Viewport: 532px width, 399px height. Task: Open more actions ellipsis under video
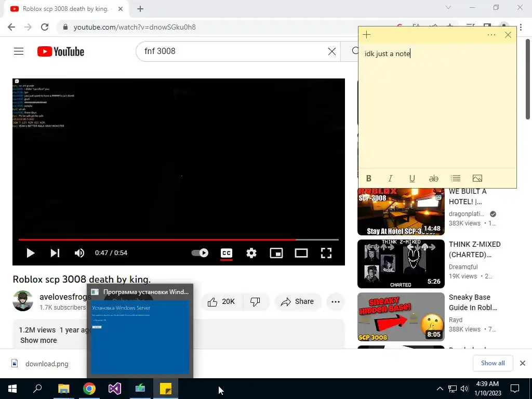coord(336,302)
